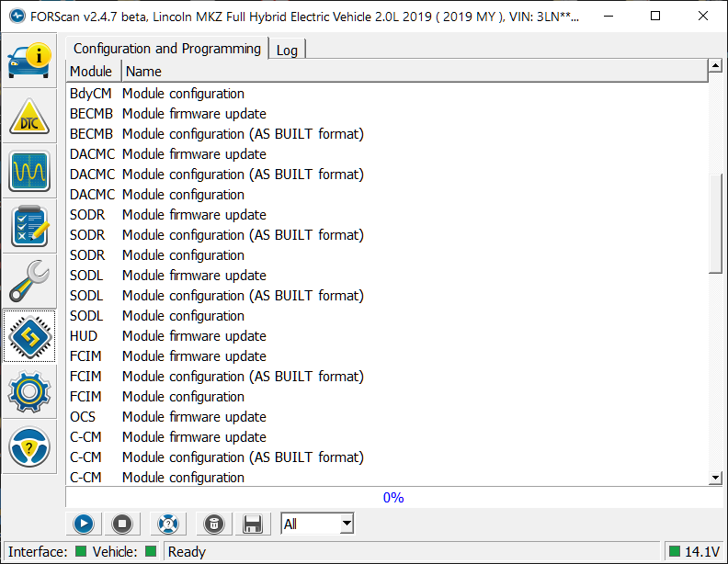Open the service procedures wrench section
This screenshot has height=564, width=728.
pyautogui.click(x=29, y=281)
